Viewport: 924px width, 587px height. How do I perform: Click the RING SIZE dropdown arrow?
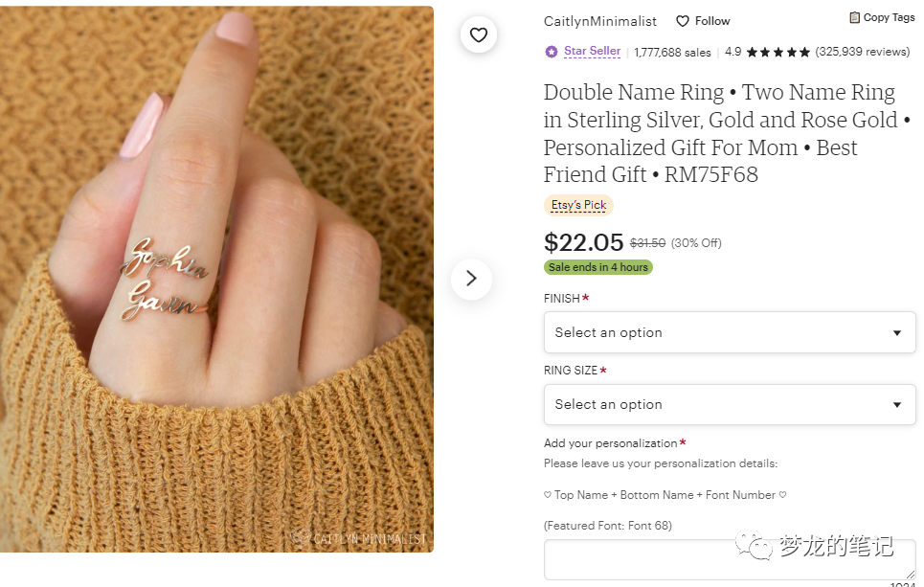click(x=897, y=405)
